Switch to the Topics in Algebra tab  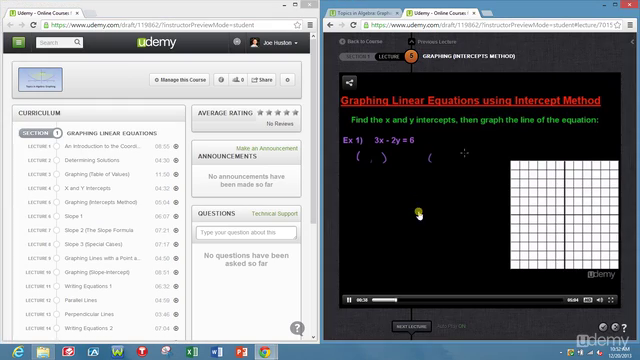click(x=364, y=13)
